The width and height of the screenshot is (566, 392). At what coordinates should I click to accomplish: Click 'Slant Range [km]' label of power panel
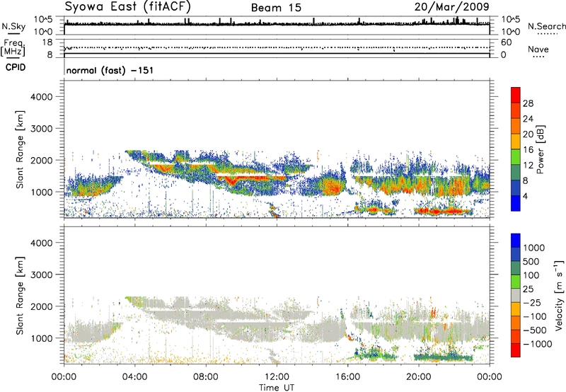[x=20, y=149]
